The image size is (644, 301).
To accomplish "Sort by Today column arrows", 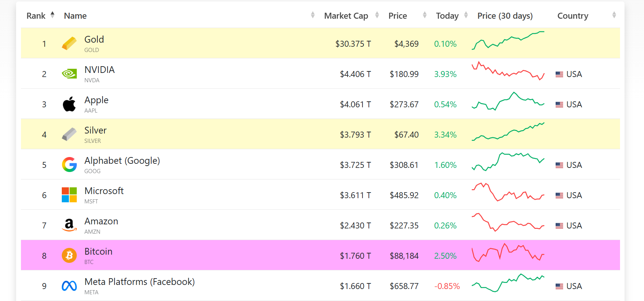I will [x=466, y=15].
